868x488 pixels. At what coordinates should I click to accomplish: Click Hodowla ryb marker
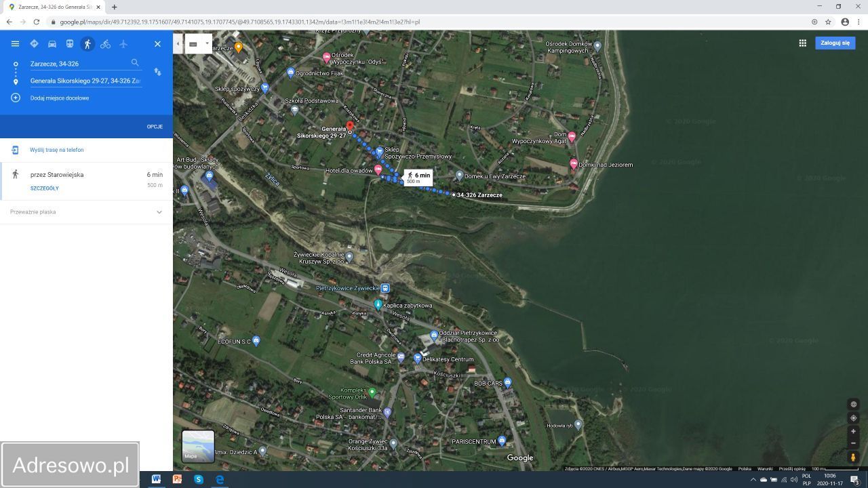[578, 425]
